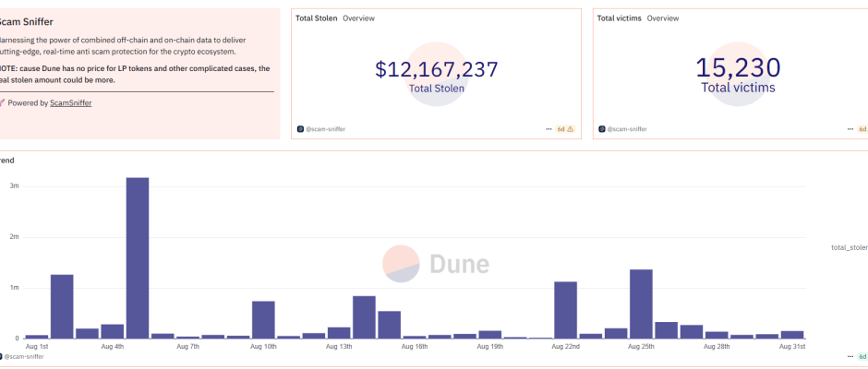Image resolution: width=868 pixels, height=369 pixels.
Task: Open the ScamSniffer link in description
Action: point(70,103)
